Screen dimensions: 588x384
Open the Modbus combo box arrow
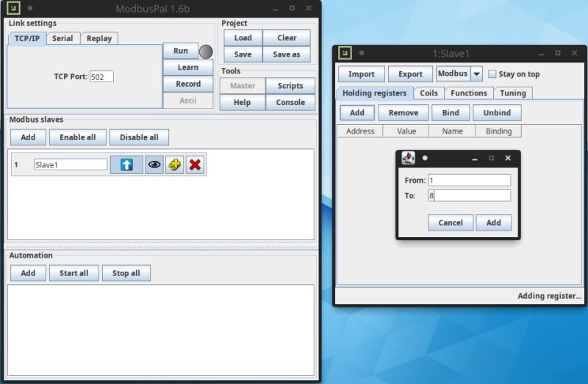point(476,74)
